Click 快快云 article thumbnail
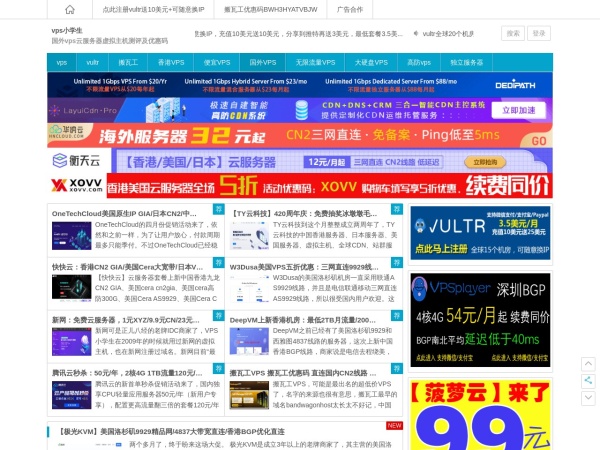The image size is (600, 450). [x=72, y=289]
